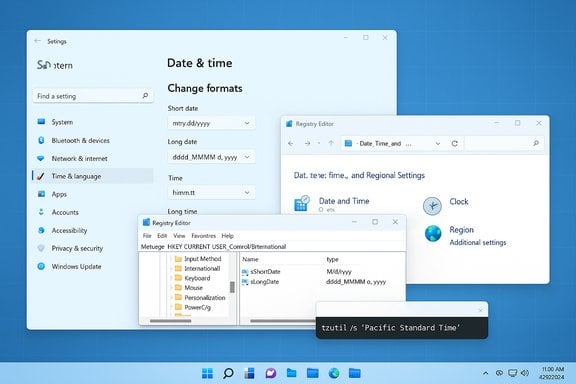Open the Windows Start menu
The height and width of the screenshot is (384, 576).
pos(207,373)
